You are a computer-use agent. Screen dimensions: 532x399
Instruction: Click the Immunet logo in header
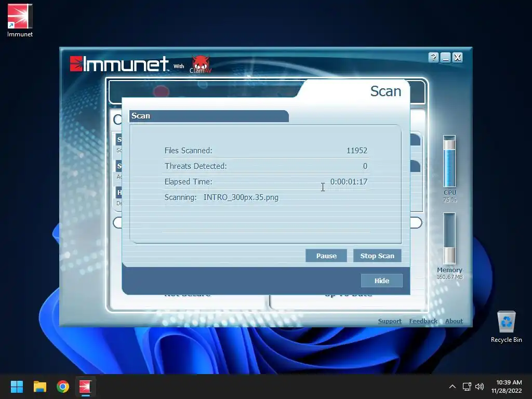119,63
